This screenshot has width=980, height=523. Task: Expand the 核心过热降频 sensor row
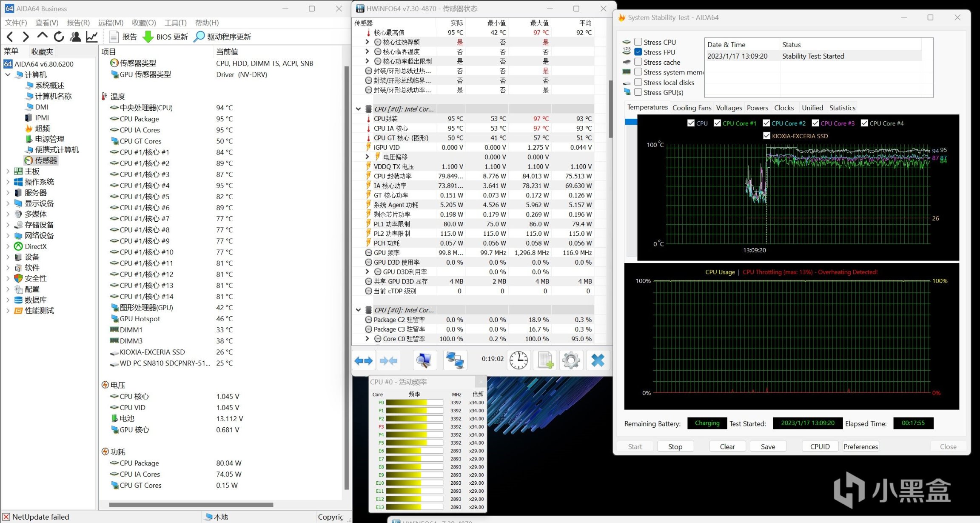click(367, 42)
